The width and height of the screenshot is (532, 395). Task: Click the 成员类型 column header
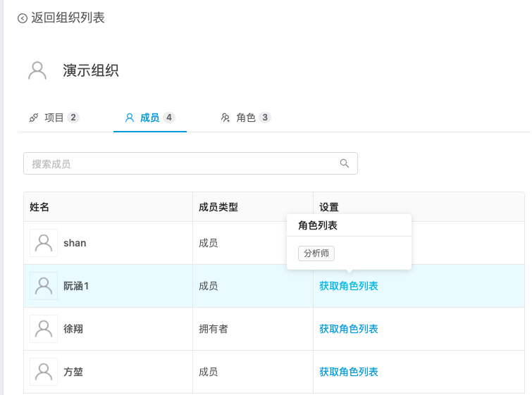[218, 207]
